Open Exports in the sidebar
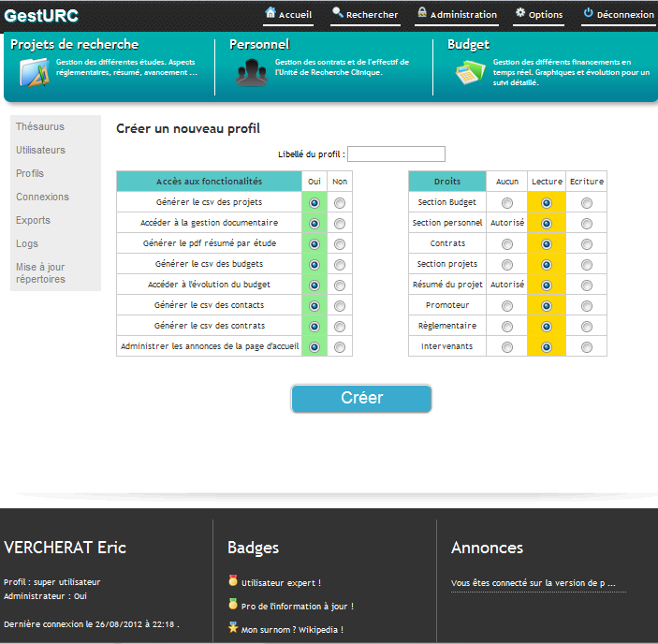The height and width of the screenshot is (644, 658). click(33, 220)
